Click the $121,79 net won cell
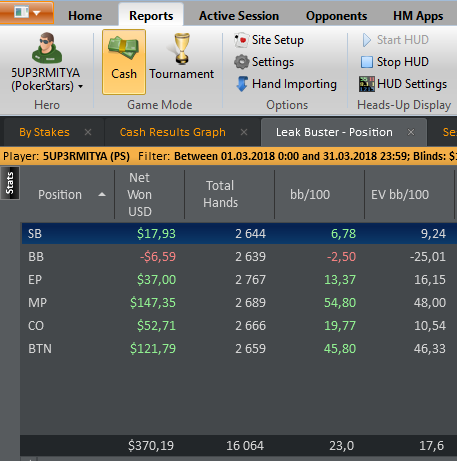The height and width of the screenshot is (461, 457). 153,349
